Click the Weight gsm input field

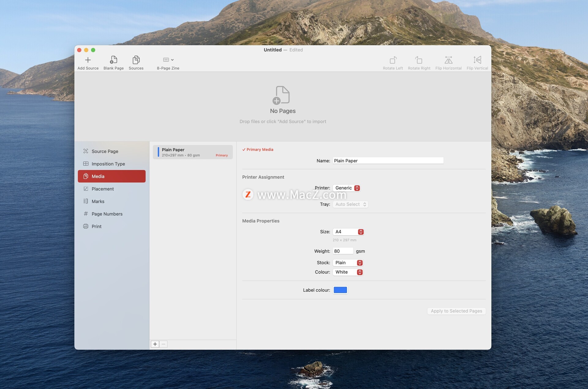[342, 251]
